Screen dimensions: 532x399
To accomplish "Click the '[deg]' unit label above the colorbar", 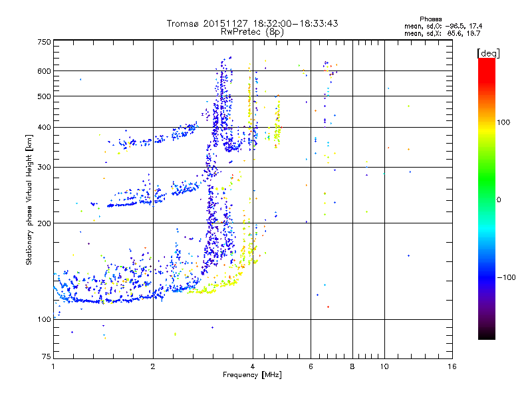I will click(x=488, y=53).
